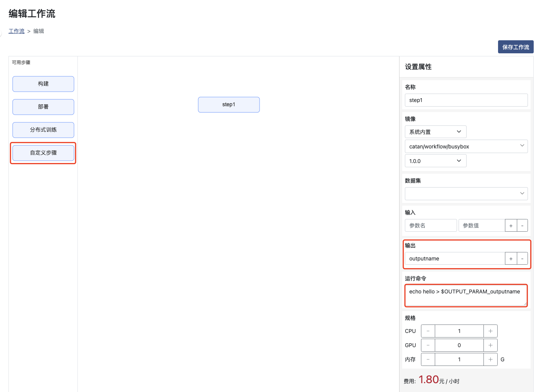The width and height of the screenshot is (536, 392).
Task: Decrease memory size with minus button
Action: 428,359
